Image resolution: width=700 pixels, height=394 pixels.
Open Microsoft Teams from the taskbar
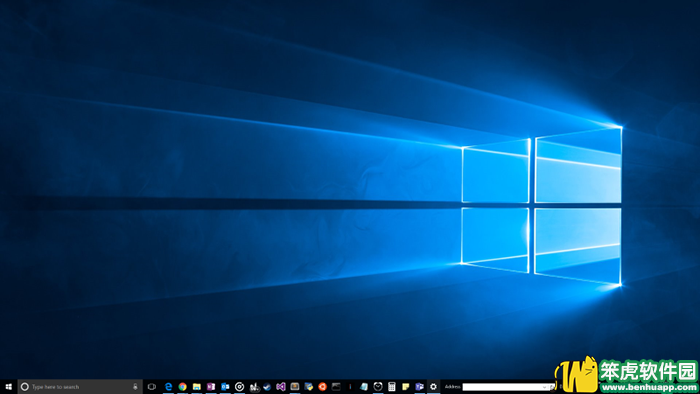[x=419, y=387]
